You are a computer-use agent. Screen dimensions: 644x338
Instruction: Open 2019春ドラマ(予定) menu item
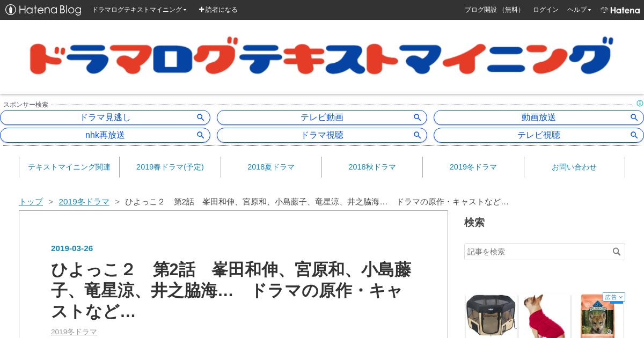170,167
